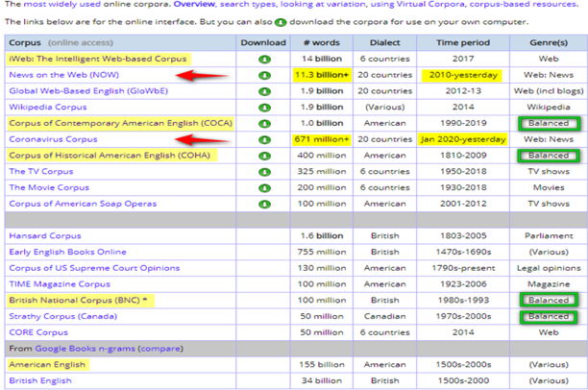Download the British National Corpus via icon
The image size is (588, 390).
pyautogui.click(x=263, y=301)
